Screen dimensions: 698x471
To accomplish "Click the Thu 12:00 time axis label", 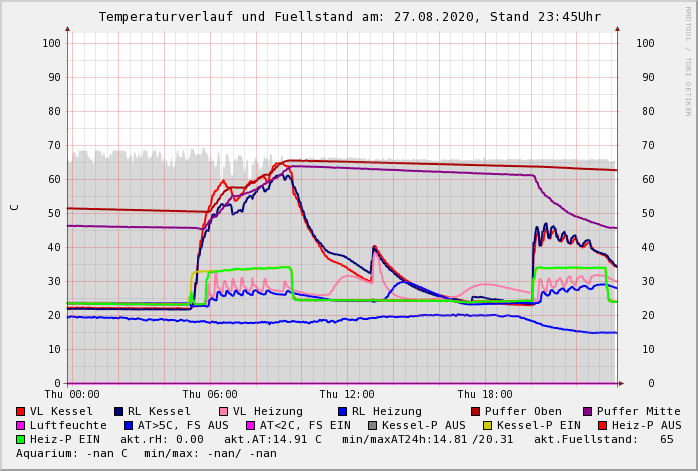I will click(347, 395).
